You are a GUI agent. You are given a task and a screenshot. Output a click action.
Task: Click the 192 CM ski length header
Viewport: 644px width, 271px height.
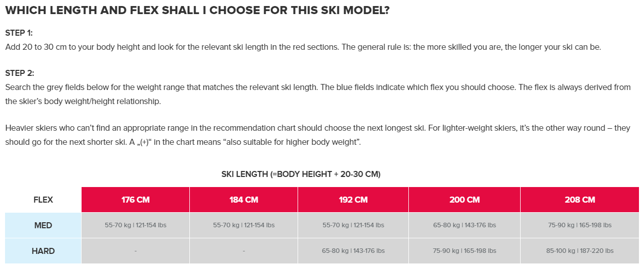click(353, 200)
